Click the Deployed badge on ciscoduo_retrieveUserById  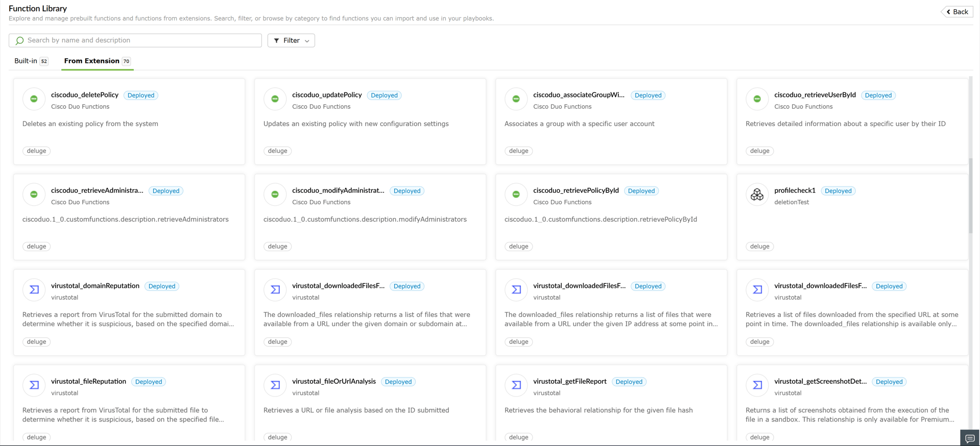[x=878, y=95]
